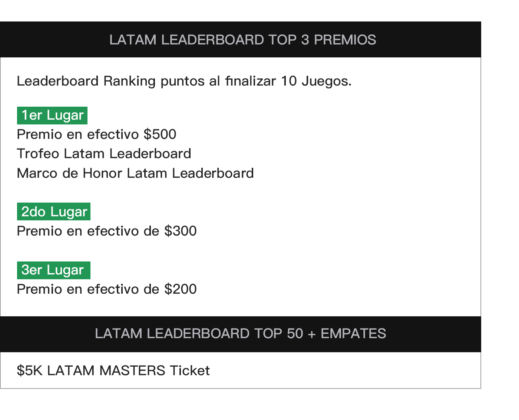The width and height of the screenshot is (519, 420).
Task: Click Premio en efectivo de $200 line
Action: point(107,289)
